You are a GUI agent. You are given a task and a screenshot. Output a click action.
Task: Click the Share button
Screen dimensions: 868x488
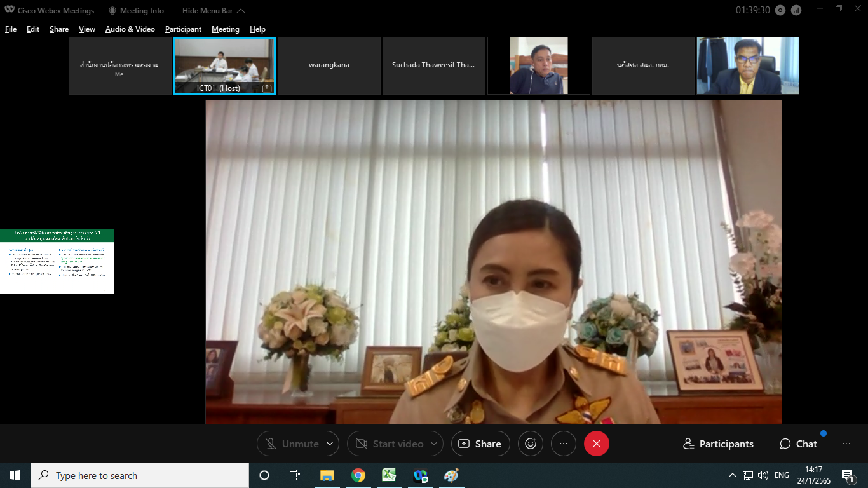[480, 444]
